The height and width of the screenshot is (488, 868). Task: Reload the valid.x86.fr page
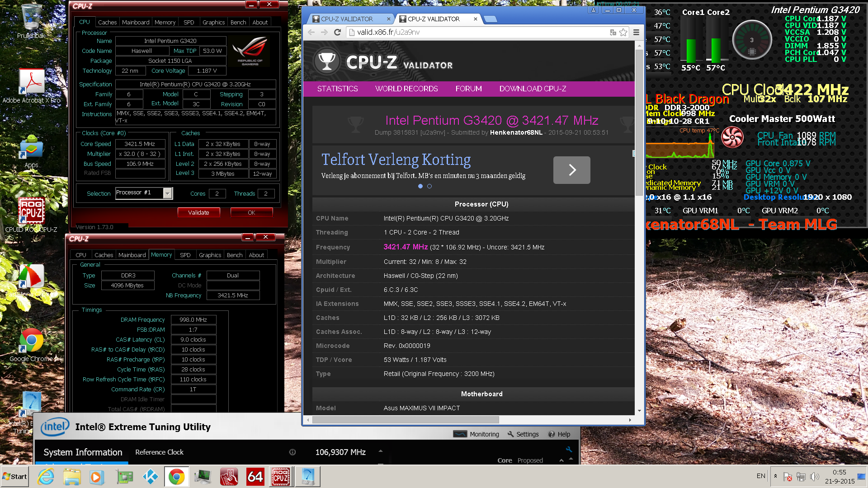click(x=337, y=32)
